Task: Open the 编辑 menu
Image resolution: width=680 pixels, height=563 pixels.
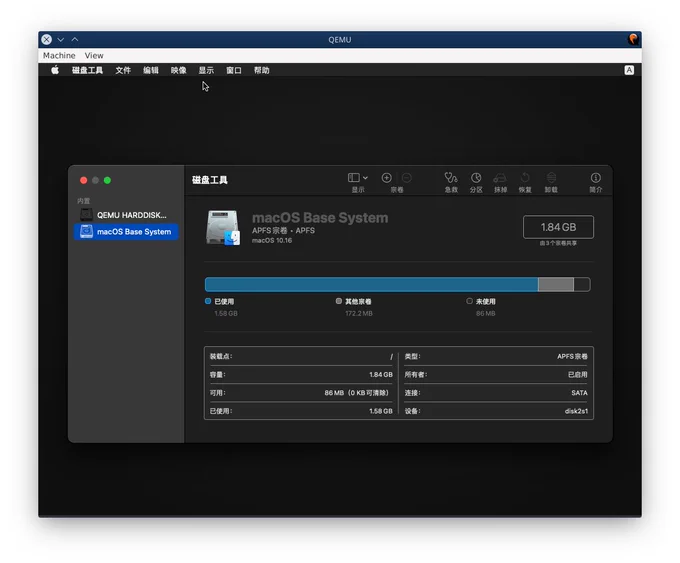Action: tap(151, 70)
